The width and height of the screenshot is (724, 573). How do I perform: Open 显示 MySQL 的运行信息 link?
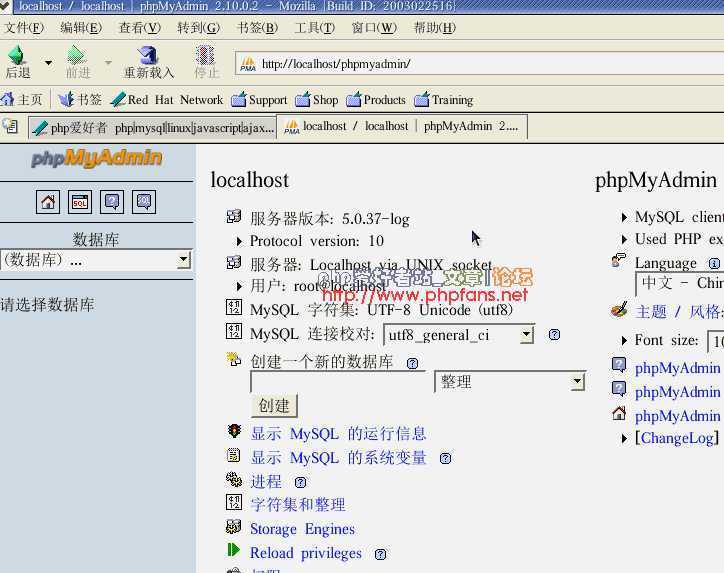[338, 434]
